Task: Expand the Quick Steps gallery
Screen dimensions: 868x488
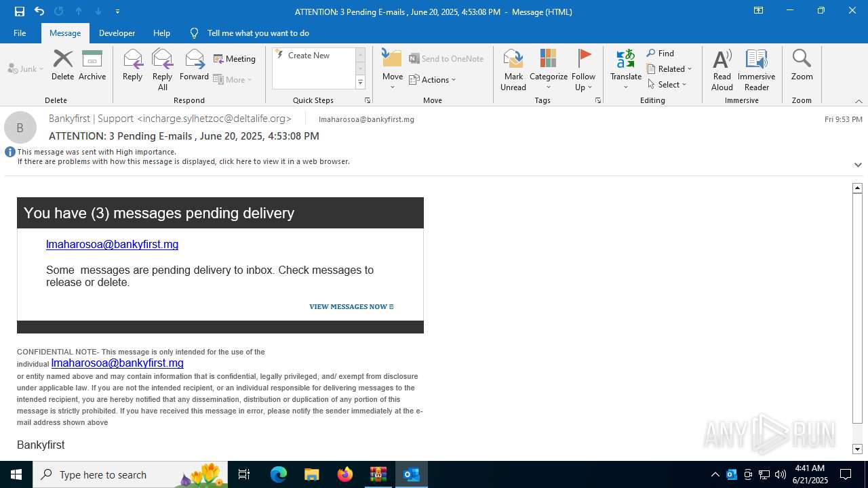Action: pos(360,83)
